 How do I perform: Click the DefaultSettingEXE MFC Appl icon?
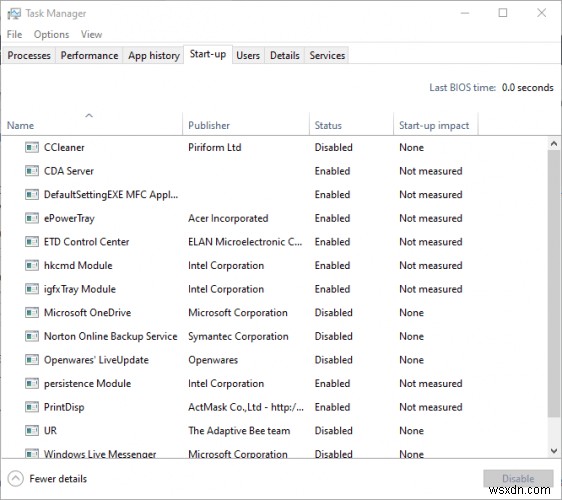32,195
